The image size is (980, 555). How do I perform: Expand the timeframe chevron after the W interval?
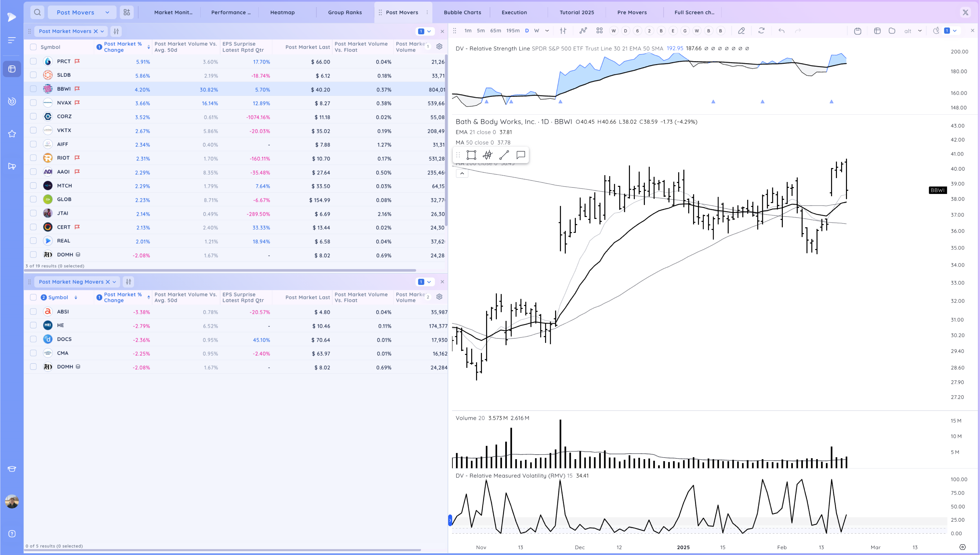(x=547, y=31)
